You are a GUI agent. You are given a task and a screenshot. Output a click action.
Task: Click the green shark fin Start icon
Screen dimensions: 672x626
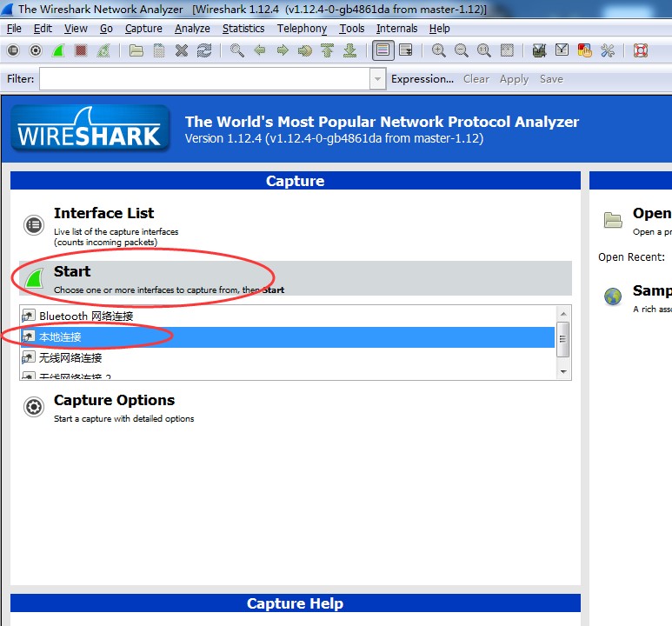click(34, 279)
